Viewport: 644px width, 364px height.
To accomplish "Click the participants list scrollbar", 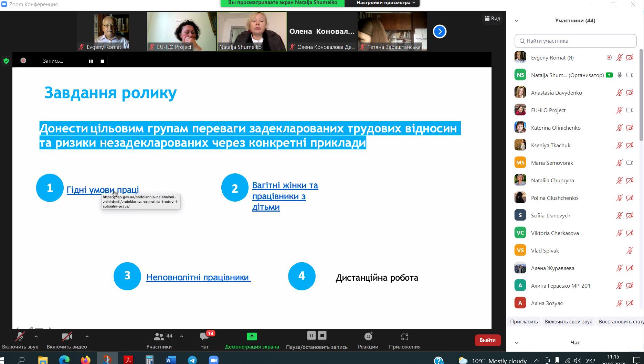I will 641,96.
